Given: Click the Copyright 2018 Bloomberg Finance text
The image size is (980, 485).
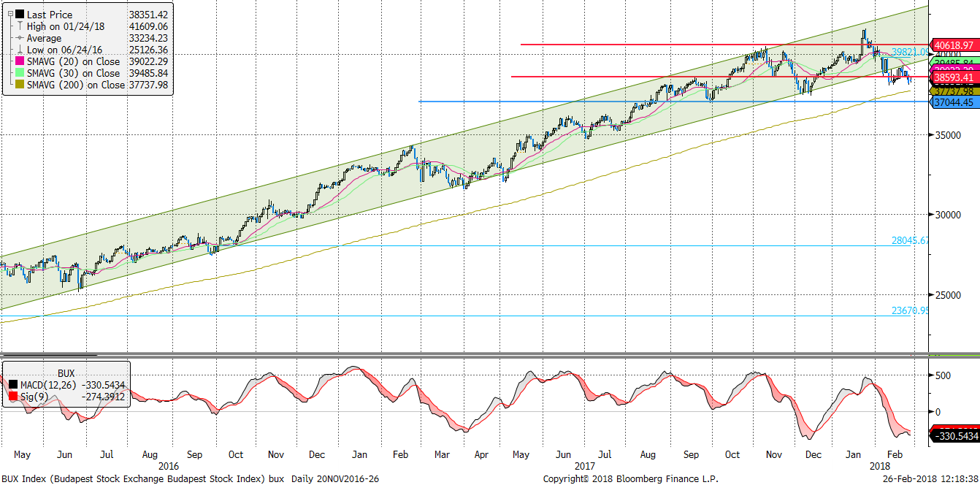Looking at the screenshot, I should point(631,479).
